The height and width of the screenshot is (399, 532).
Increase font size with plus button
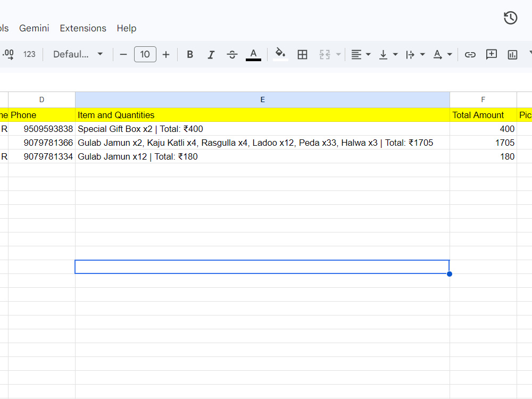pyautogui.click(x=166, y=54)
